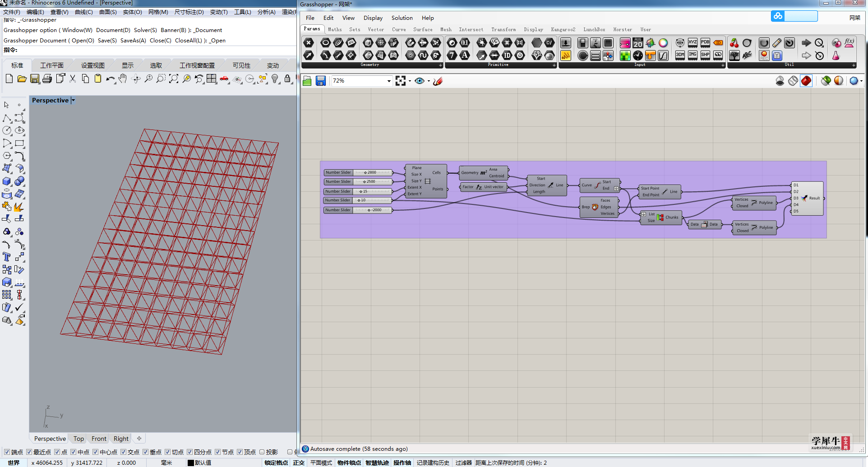Toggle the 端点 osnap checkbox

point(7,452)
